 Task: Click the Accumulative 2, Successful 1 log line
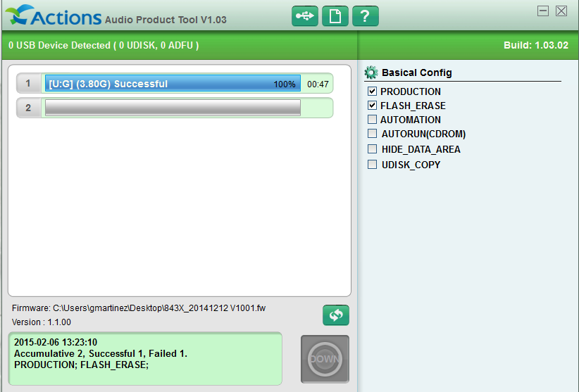coord(101,354)
